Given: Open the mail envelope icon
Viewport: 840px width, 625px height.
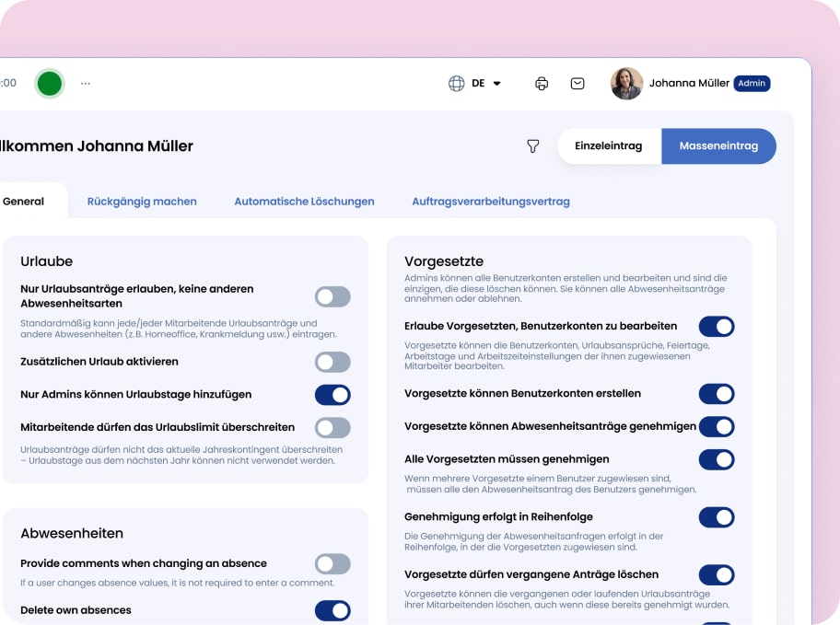Looking at the screenshot, I should point(577,84).
